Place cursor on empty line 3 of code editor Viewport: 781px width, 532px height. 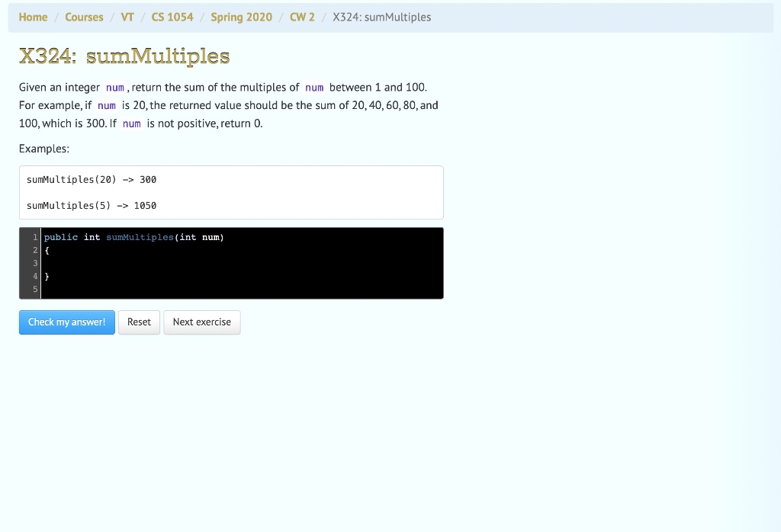click(x=242, y=263)
